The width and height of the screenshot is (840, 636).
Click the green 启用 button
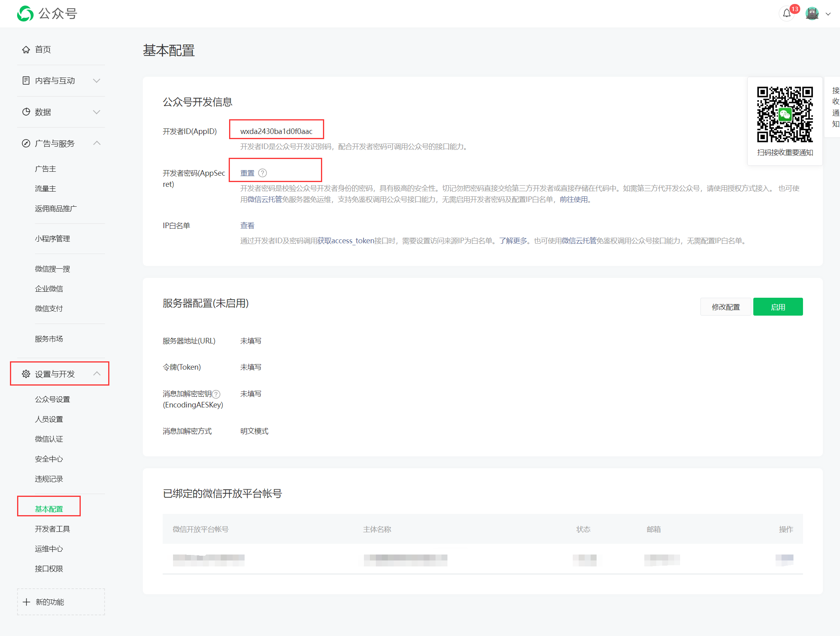(x=778, y=307)
